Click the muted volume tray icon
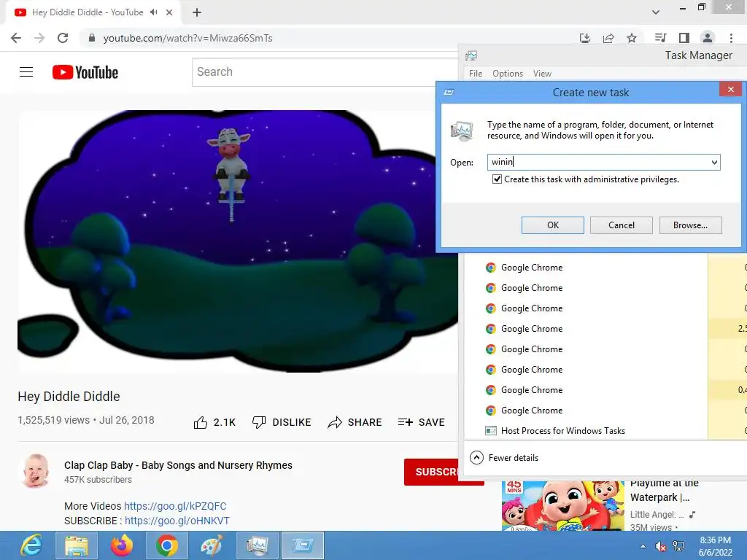This screenshot has height=560, width=747. click(660, 546)
